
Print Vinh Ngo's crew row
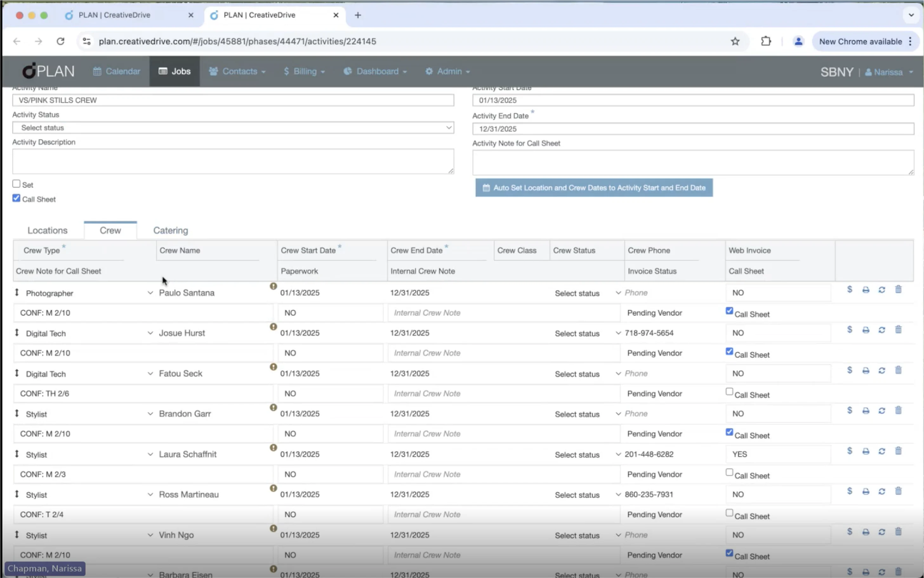coord(866,532)
